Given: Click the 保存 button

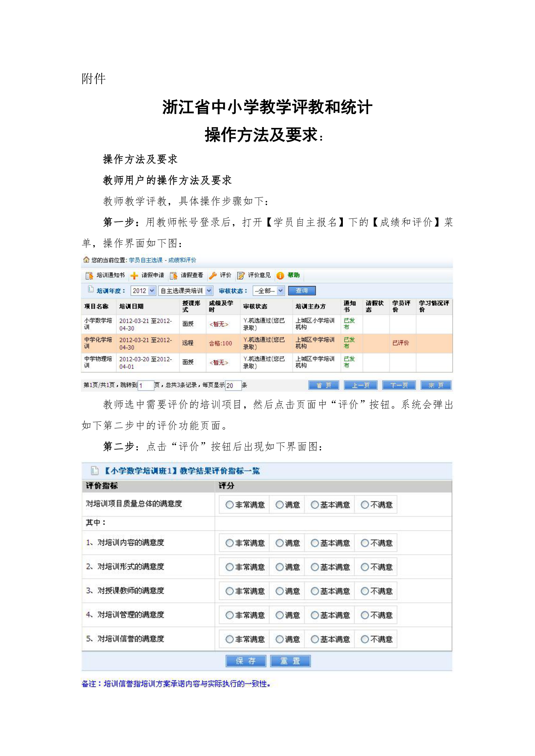Looking at the screenshot, I should pos(246,661).
